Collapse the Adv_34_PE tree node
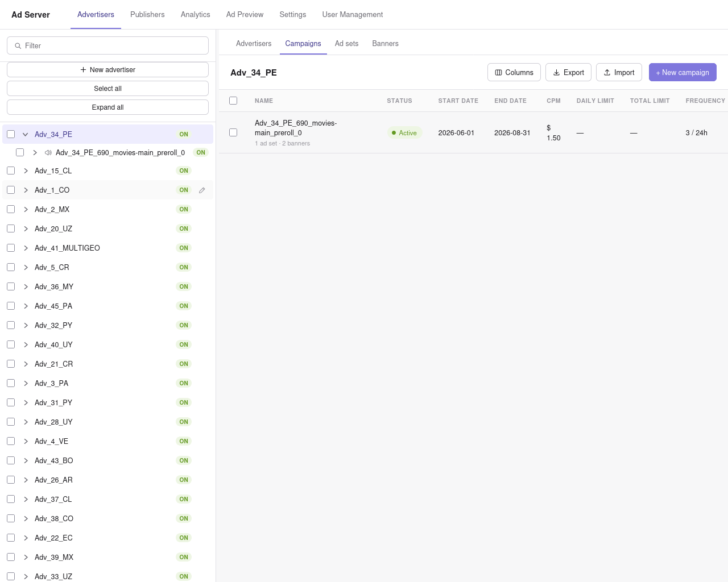This screenshot has width=728, height=582. pyautogui.click(x=26, y=135)
